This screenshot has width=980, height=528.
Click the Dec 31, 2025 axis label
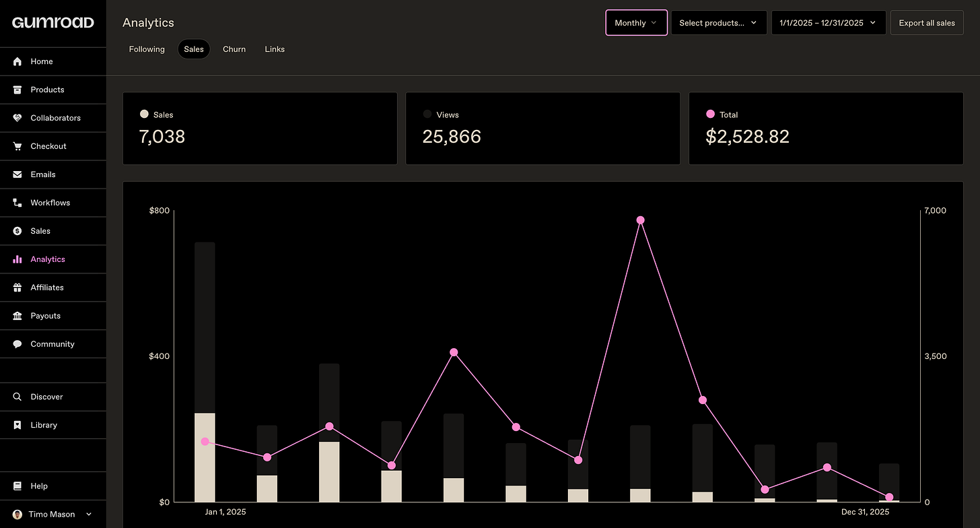click(x=865, y=512)
